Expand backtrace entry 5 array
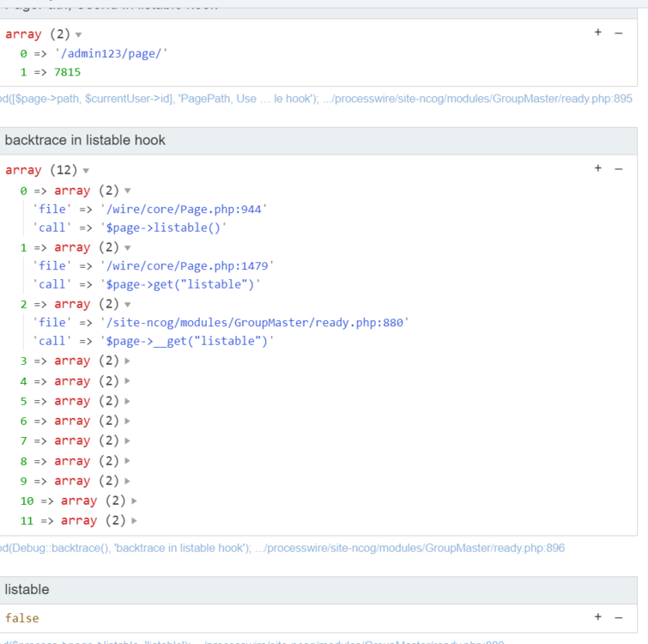The height and width of the screenshot is (644, 648). 128,401
